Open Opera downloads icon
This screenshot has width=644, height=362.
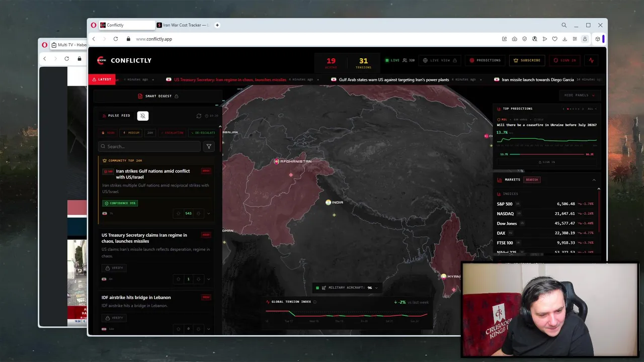pos(565,39)
